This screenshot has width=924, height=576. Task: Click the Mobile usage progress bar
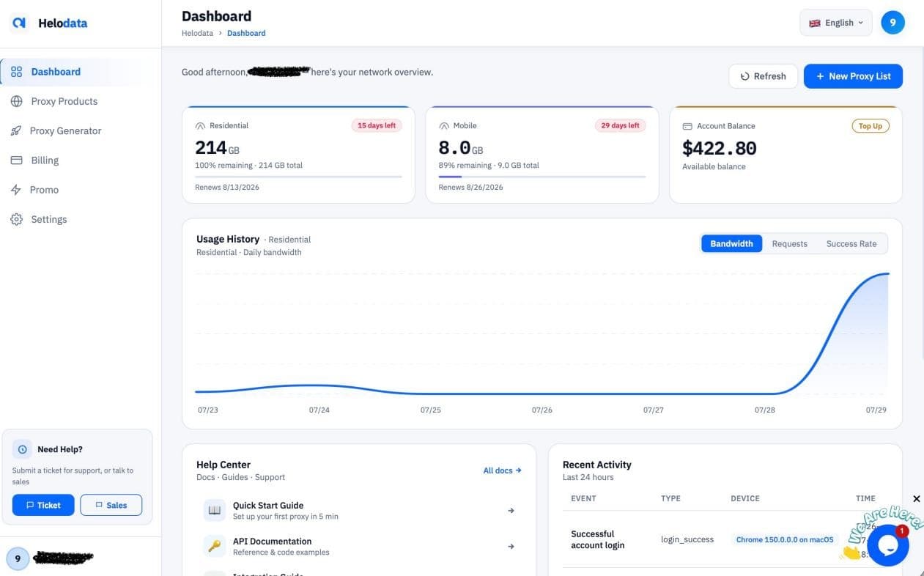pyautogui.click(x=542, y=177)
